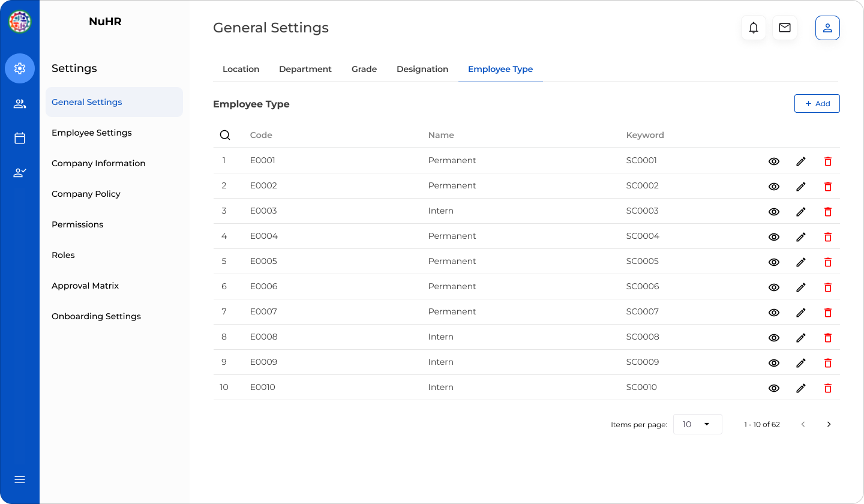Switch to the Department tab
This screenshot has width=864, height=504.
305,69
